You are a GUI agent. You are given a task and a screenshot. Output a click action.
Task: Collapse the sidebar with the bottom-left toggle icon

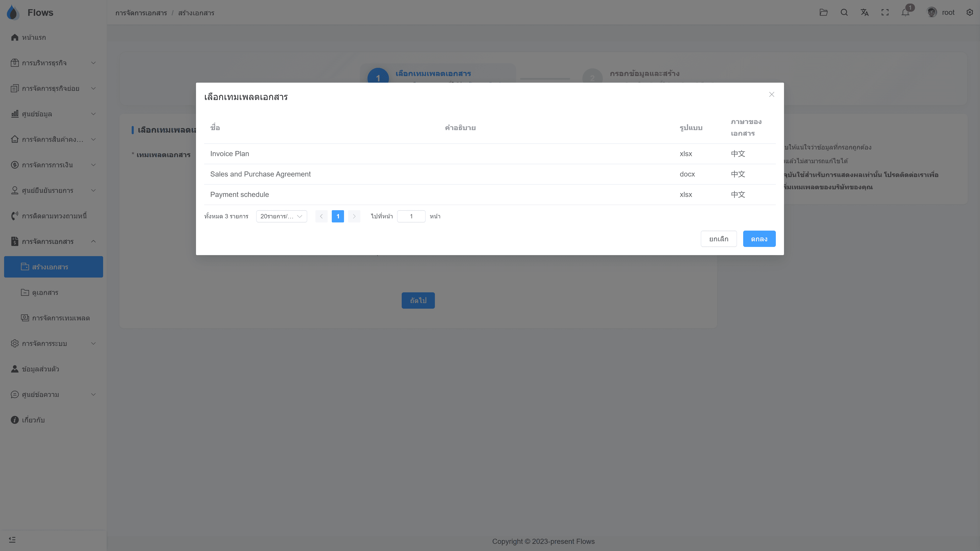[x=12, y=540]
